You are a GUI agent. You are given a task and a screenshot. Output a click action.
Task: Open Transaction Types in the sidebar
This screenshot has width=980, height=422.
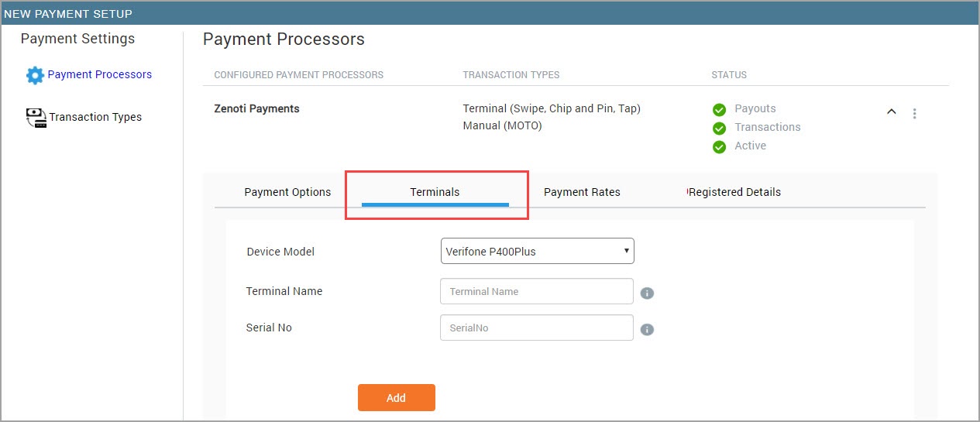pyautogui.click(x=95, y=117)
